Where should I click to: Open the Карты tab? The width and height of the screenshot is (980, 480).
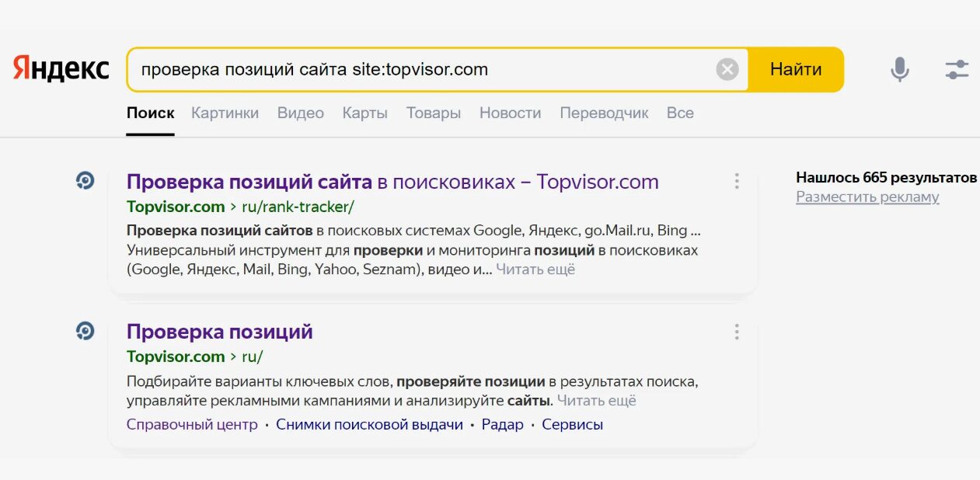pyautogui.click(x=364, y=113)
